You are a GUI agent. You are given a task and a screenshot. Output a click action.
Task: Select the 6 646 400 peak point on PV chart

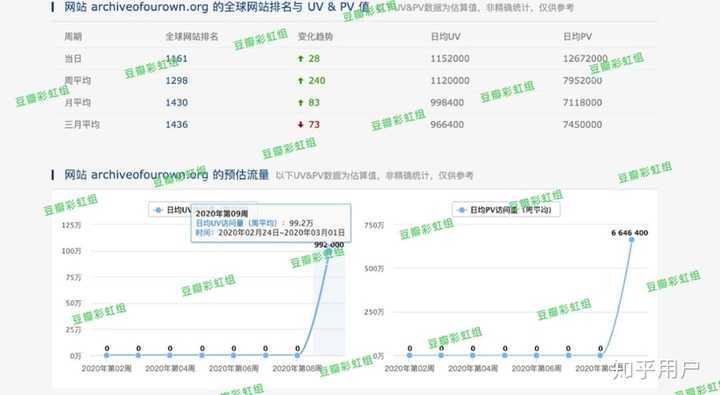631,240
